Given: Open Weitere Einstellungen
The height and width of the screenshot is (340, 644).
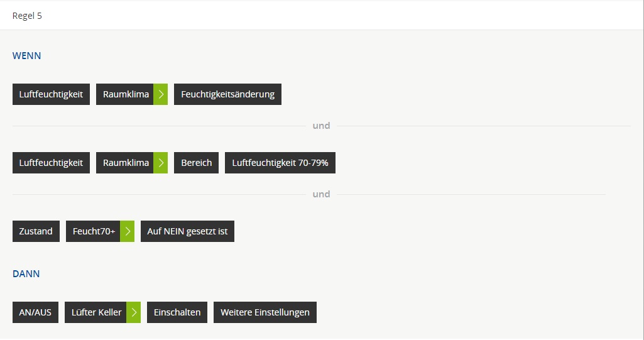Looking at the screenshot, I should point(265,312).
